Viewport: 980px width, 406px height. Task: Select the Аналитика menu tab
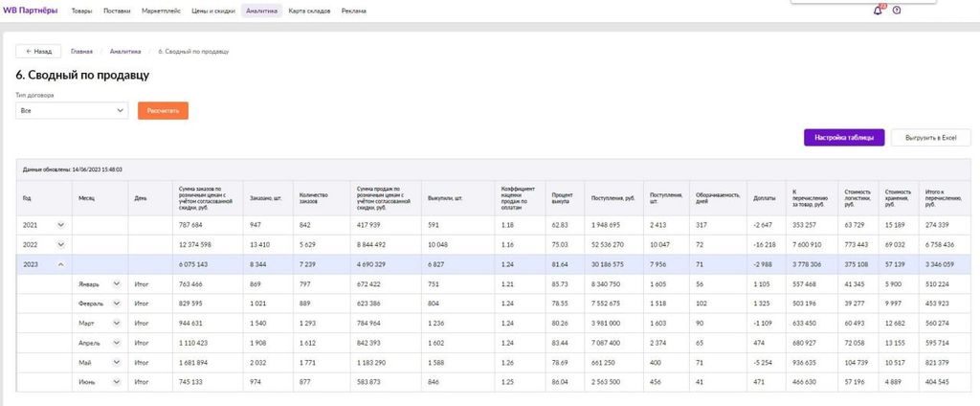(x=261, y=11)
